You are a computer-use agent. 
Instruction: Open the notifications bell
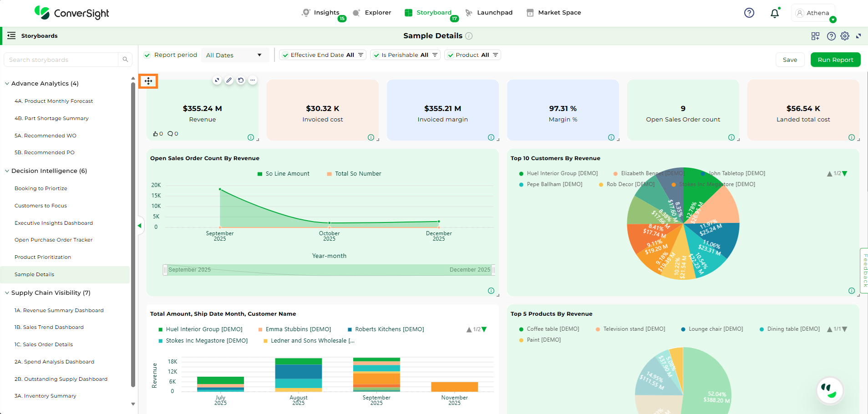tap(774, 13)
